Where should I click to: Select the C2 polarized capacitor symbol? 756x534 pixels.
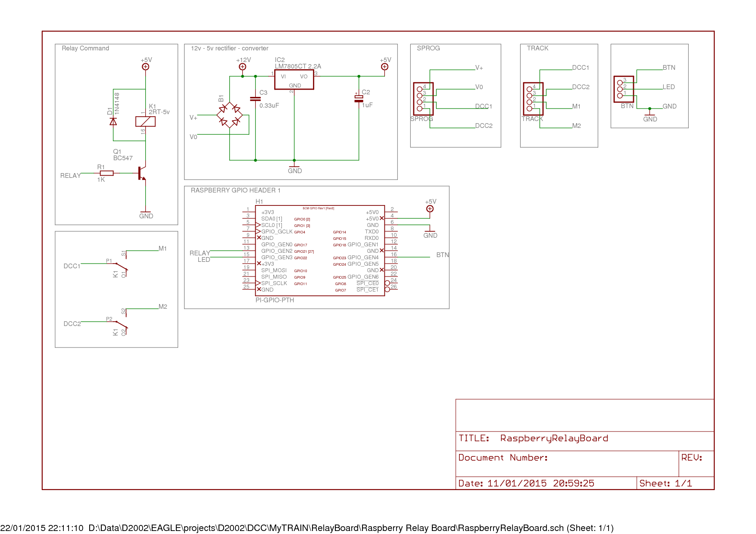point(359,99)
